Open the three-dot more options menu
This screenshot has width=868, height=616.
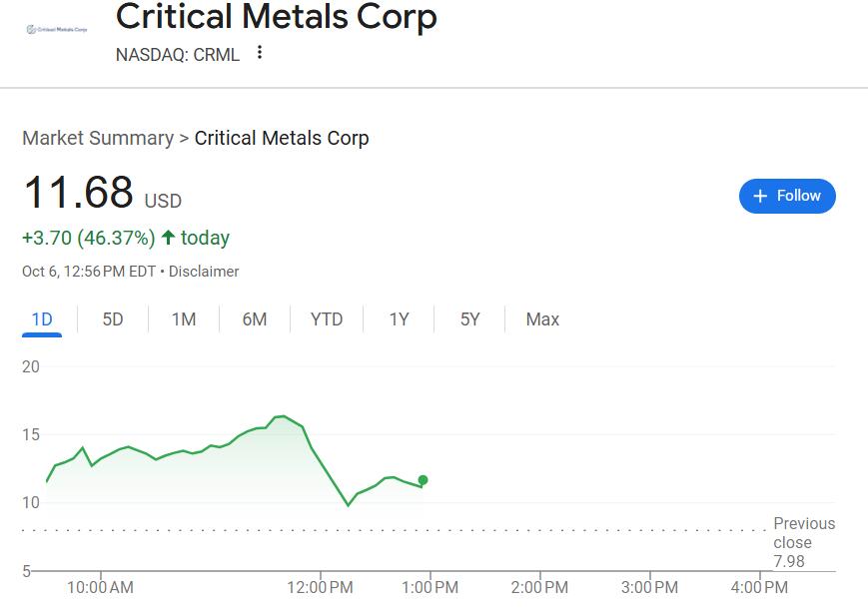[x=260, y=53]
